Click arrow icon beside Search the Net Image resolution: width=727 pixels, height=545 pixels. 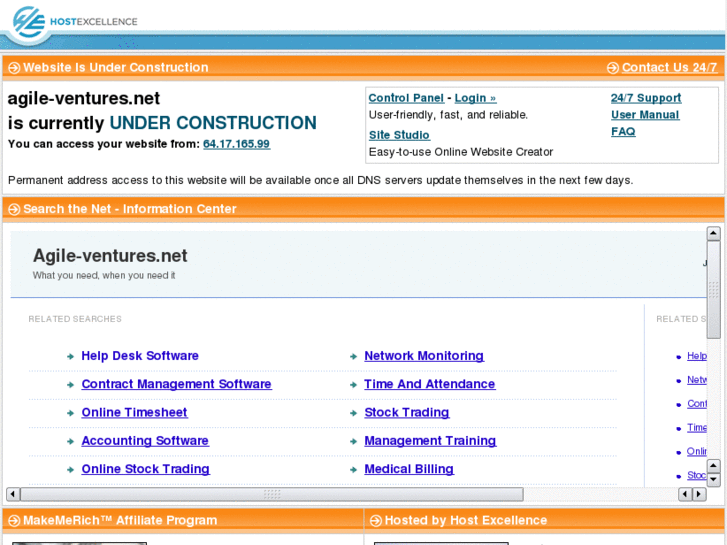coord(14,209)
